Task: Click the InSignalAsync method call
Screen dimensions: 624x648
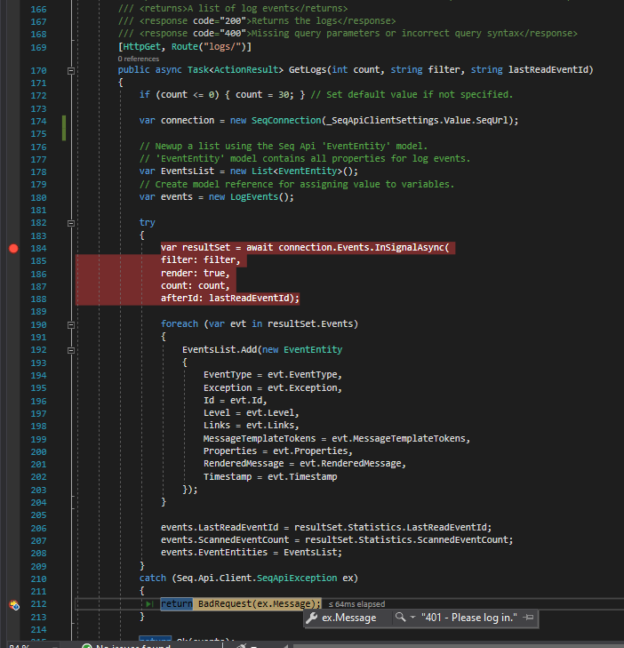Action: (x=409, y=248)
